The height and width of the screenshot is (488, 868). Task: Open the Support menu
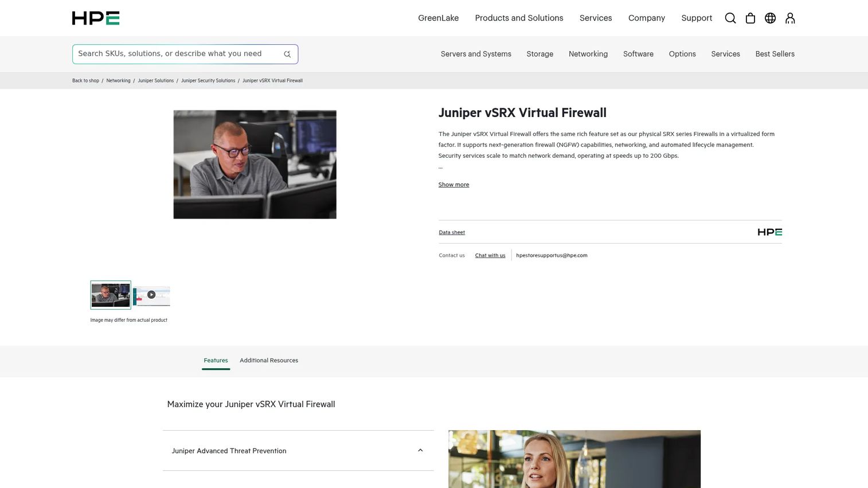(697, 18)
